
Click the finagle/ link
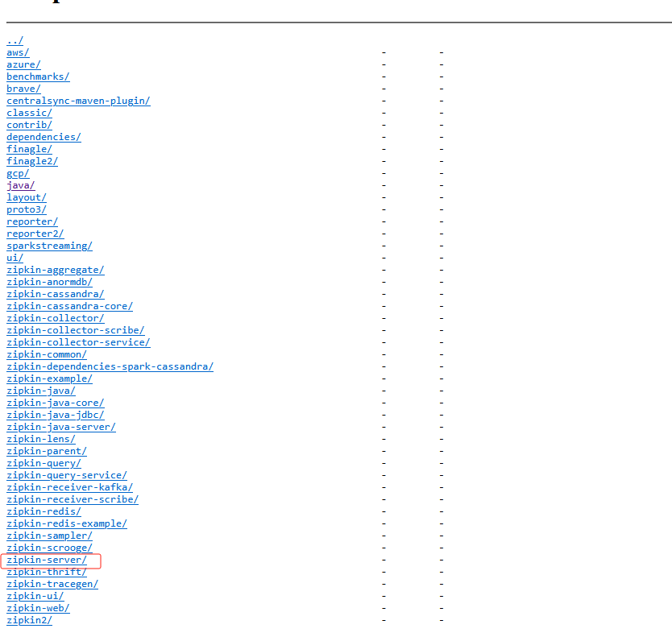point(30,149)
